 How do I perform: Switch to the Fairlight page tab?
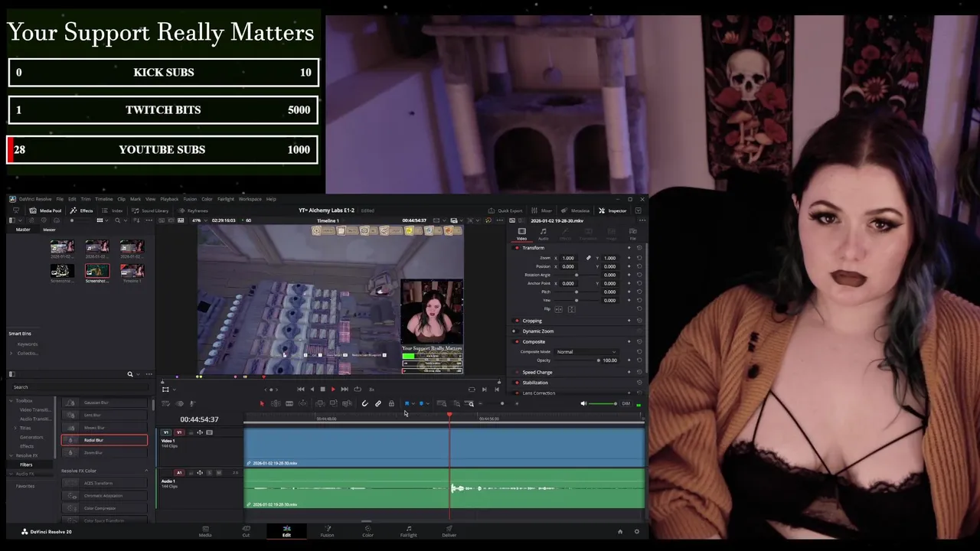click(408, 530)
